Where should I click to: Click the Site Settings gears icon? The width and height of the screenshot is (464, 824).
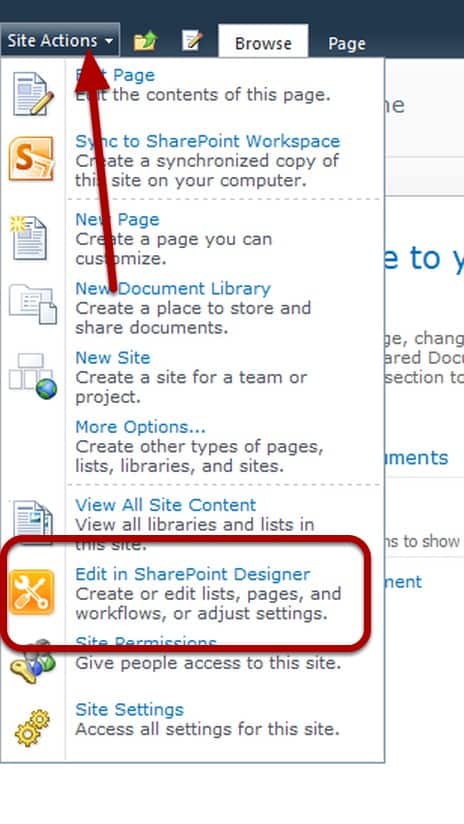pyautogui.click(x=32, y=728)
